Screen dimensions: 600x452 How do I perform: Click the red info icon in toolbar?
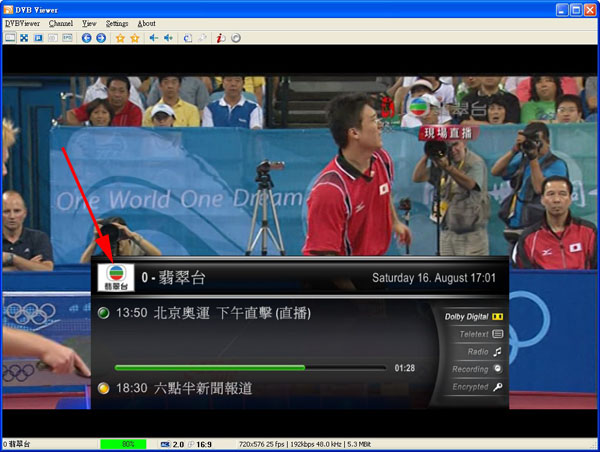point(220,38)
